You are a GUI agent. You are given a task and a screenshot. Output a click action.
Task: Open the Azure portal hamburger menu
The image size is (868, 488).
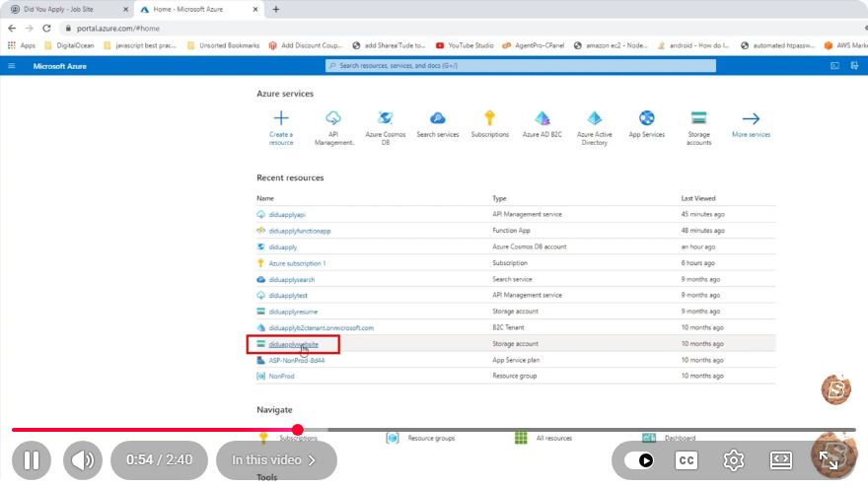coord(12,66)
